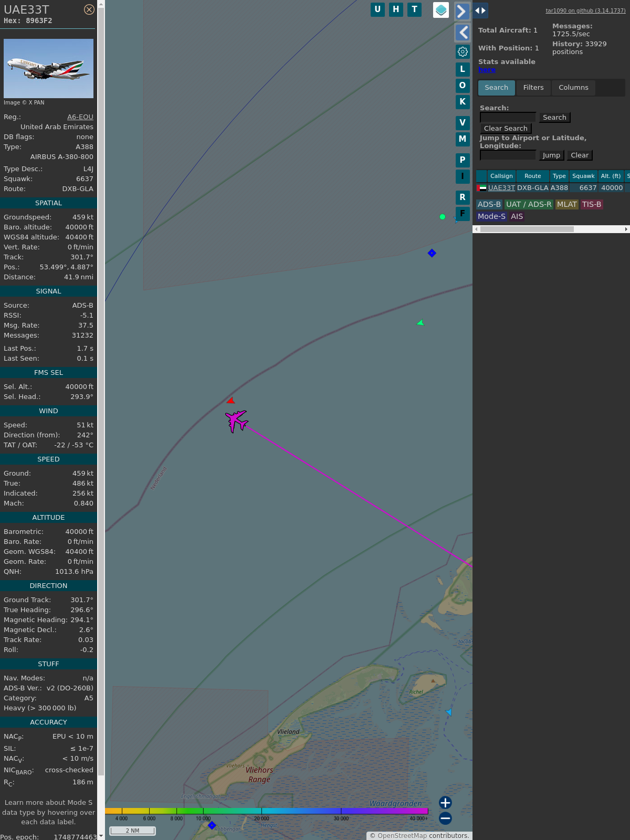Sort the table by Squawk column

[x=583, y=176]
